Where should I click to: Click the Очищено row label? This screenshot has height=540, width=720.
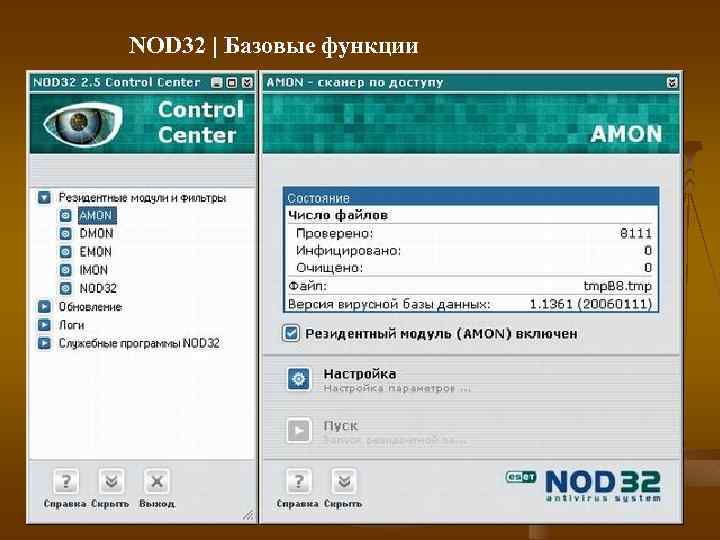(x=330, y=268)
